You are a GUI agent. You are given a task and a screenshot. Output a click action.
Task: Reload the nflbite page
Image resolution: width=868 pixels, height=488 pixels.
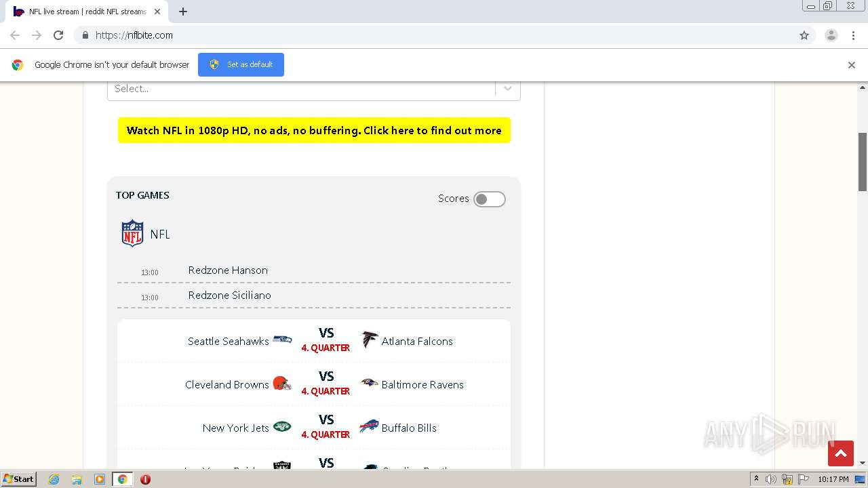pyautogui.click(x=58, y=35)
